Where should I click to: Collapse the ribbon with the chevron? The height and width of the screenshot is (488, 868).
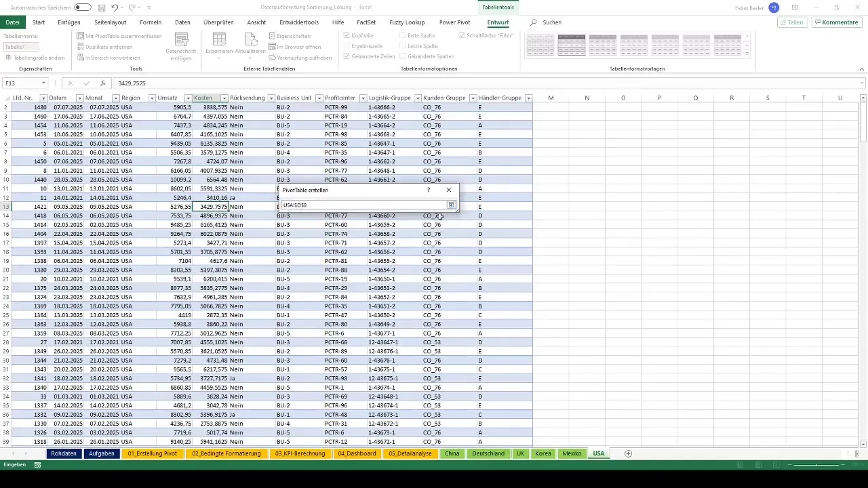point(861,69)
